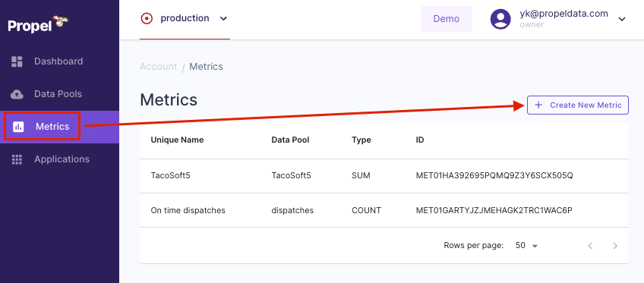The width and height of the screenshot is (644, 283).
Task: Click the Dashboard grid icon
Action: point(17,61)
